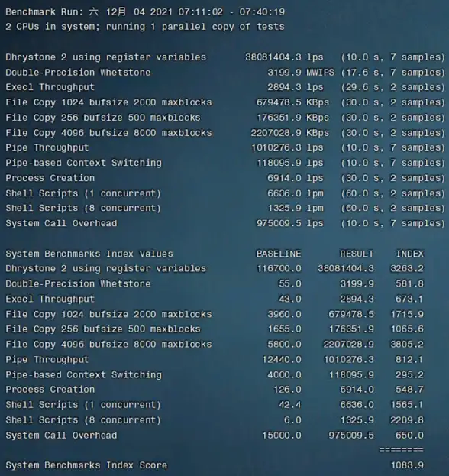Click 176351.9 KBps file copy value
This screenshot has width=449, height=476.
pos(292,118)
